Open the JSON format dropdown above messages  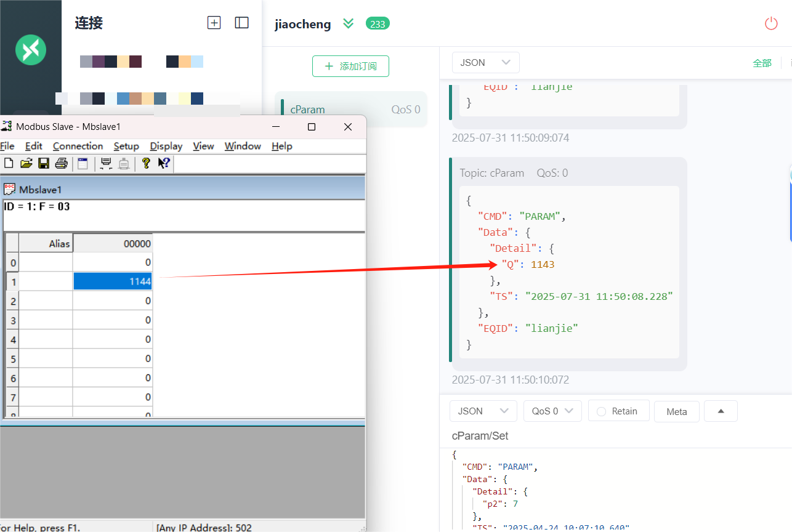click(486, 62)
